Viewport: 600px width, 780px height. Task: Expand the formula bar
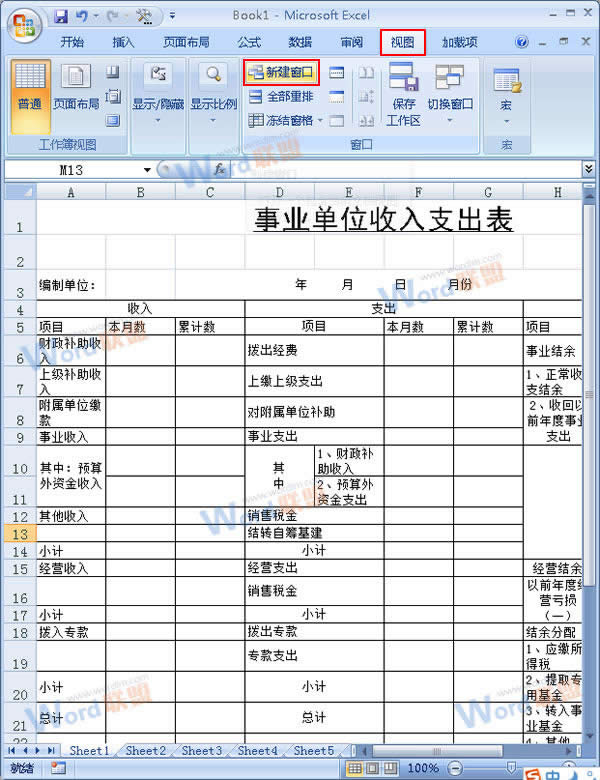click(x=589, y=169)
